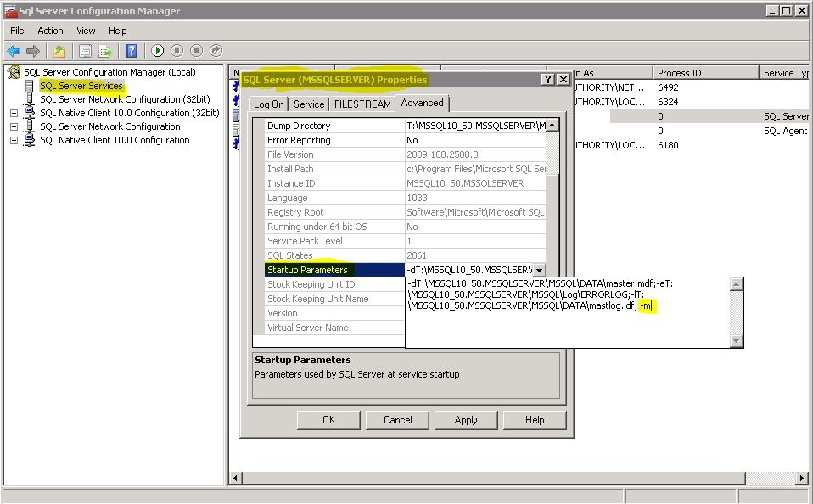Stop the service with the stop icon
This screenshot has width=813, height=504.
coord(197,51)
